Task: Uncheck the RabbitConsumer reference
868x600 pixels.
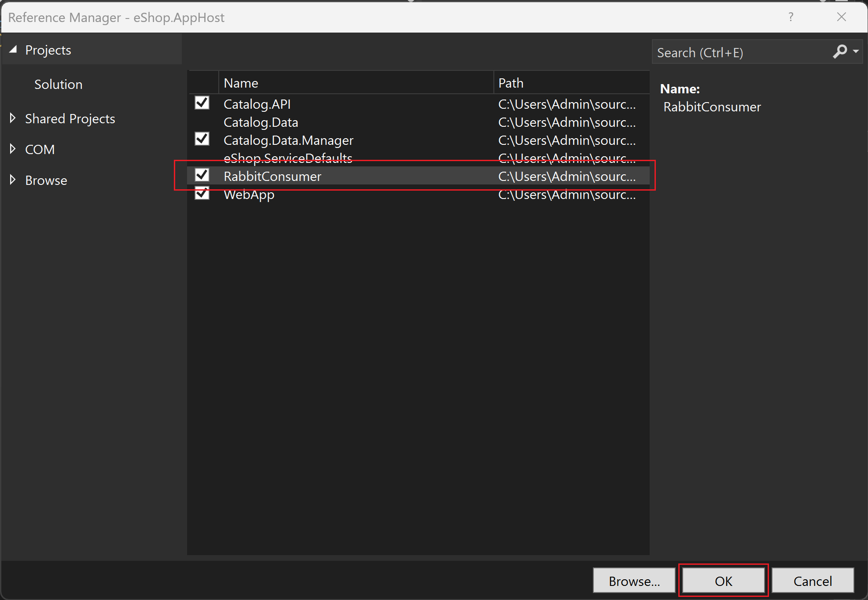Action: [202, 176]
